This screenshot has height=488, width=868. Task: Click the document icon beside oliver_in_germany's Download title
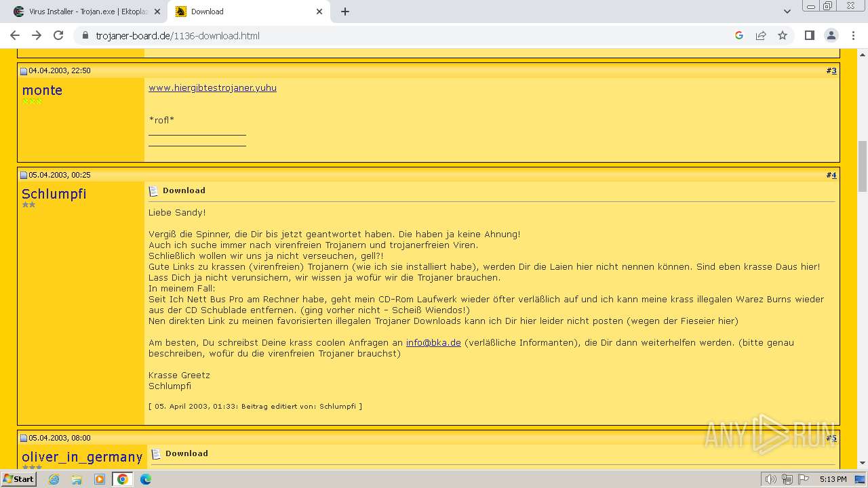pos(156,454)
